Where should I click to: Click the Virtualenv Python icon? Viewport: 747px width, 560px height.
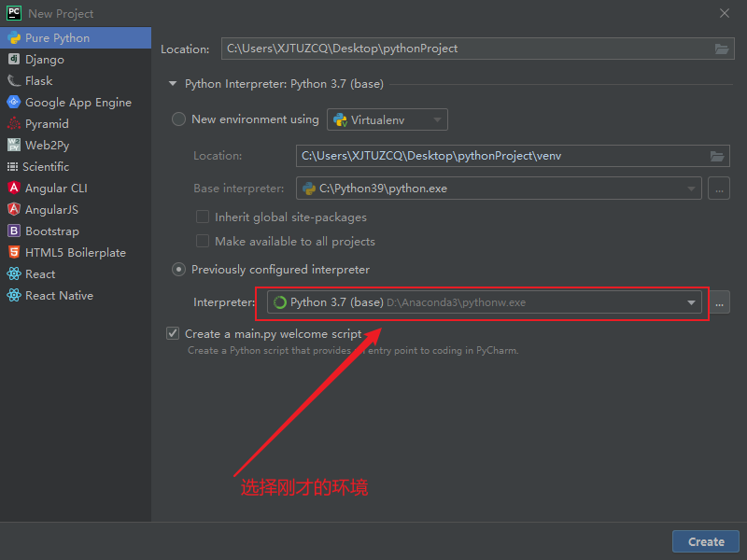tap(340, 119)
